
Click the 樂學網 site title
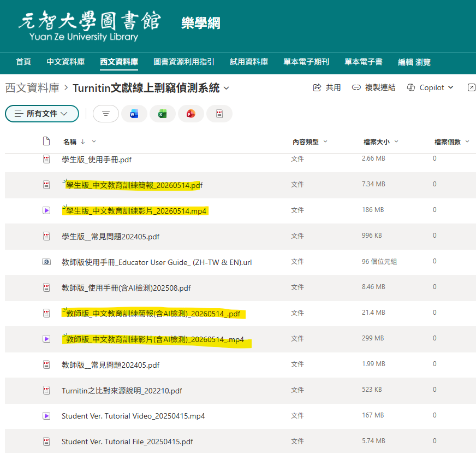(x=201, y=23)
